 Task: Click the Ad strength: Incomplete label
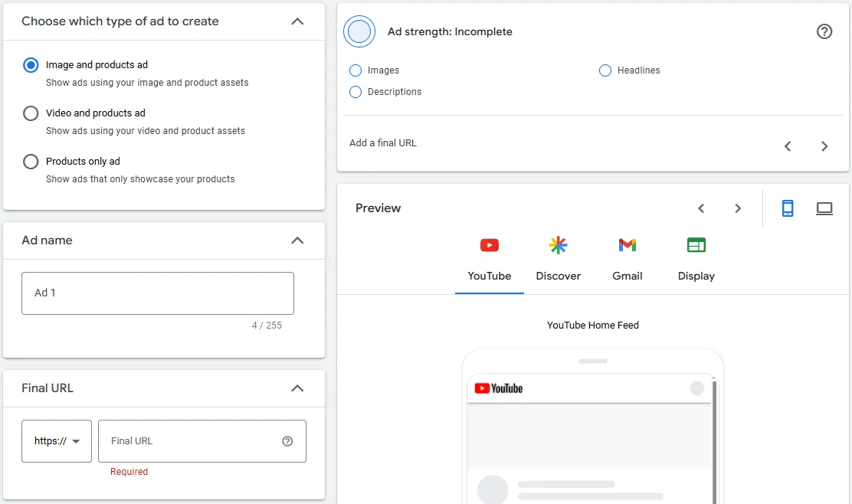pyautogui.click(x=450, y=31)
